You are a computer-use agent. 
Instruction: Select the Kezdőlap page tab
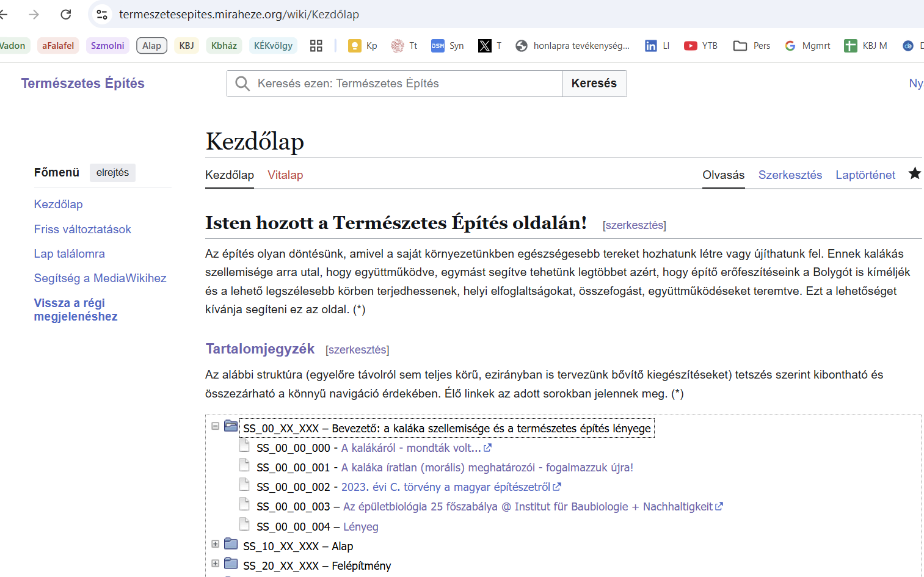230,175
